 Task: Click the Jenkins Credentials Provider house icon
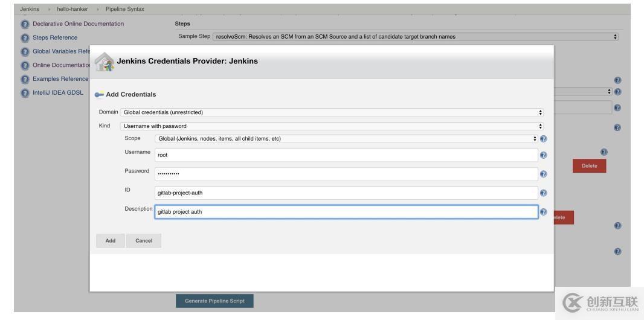(105, 62)
